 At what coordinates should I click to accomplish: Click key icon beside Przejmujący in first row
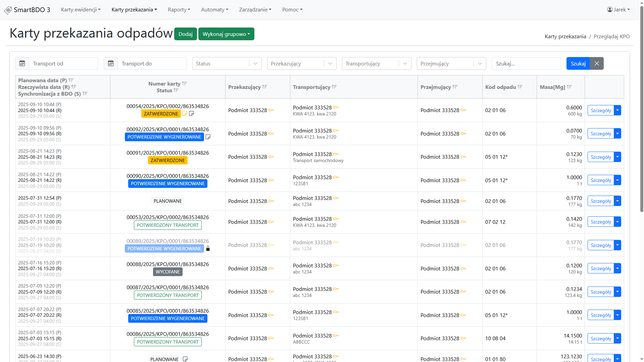coord(463,110)
